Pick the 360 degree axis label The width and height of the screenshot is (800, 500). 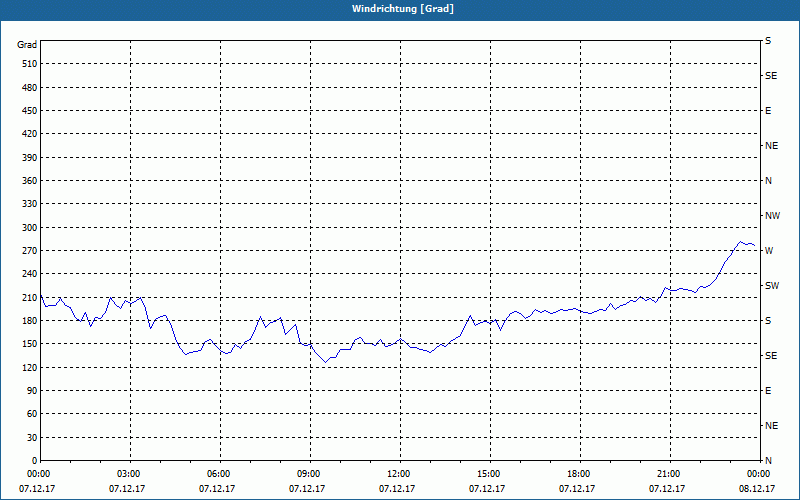[30, 181]
